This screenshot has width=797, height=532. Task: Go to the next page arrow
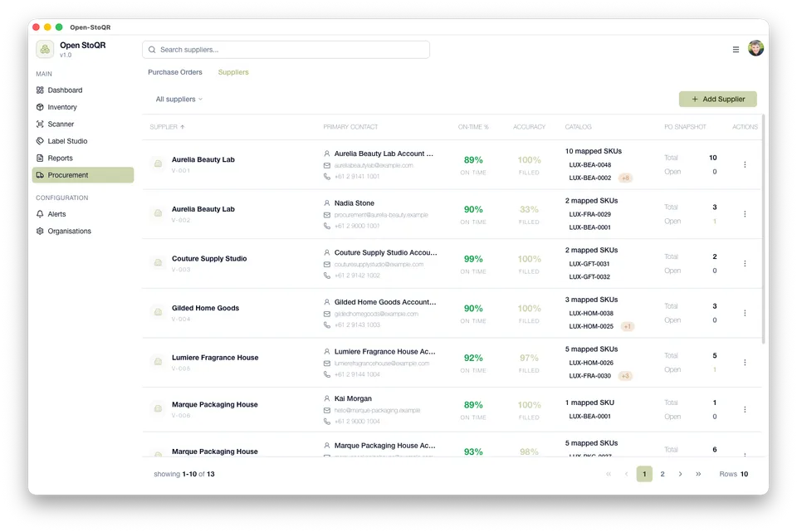[x=680, y=474]
